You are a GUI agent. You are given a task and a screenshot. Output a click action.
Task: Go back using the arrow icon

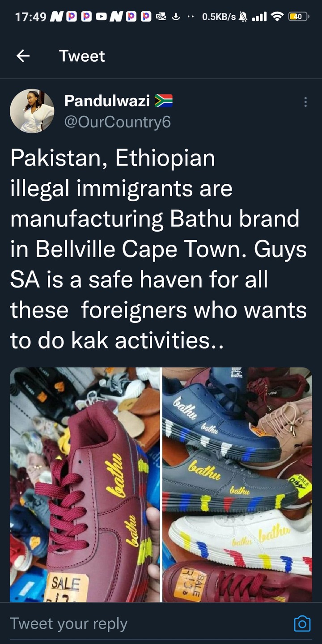click(23, 56)
